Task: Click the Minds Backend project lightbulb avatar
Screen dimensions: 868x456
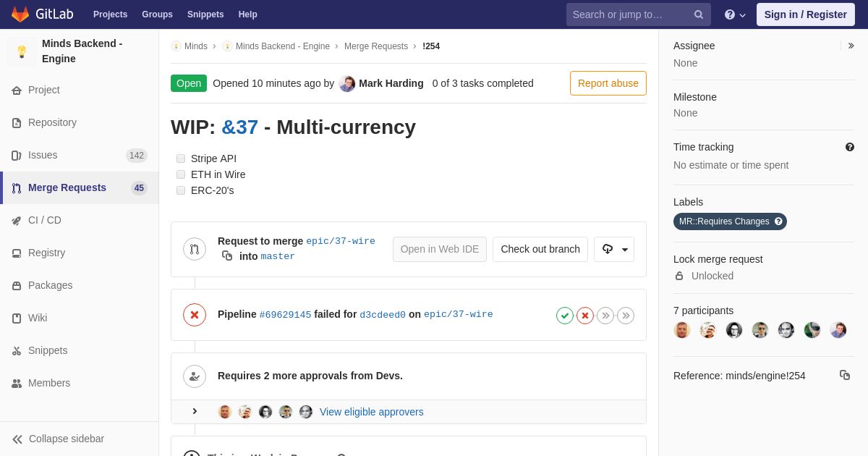Action: pyautogui.click(x=22, y=51)
